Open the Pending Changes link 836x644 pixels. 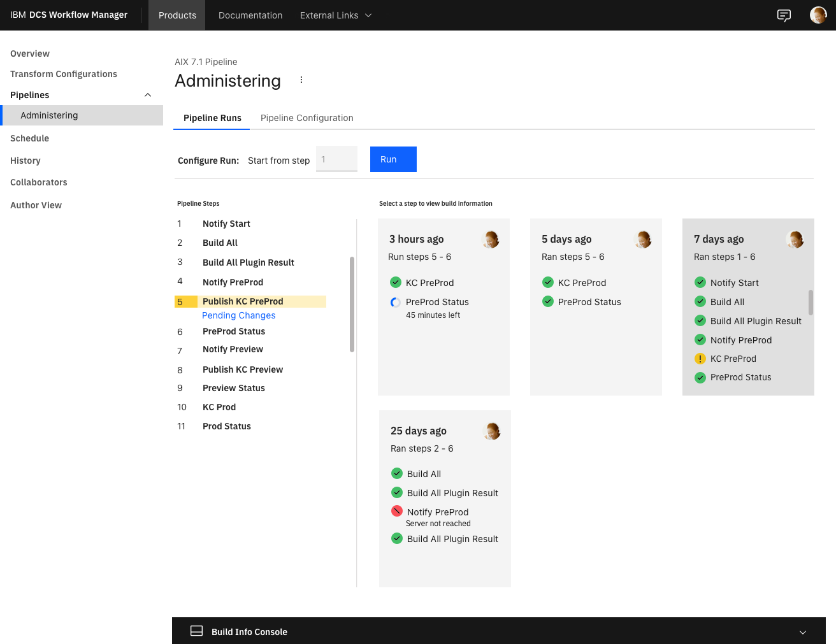(239, 315)
